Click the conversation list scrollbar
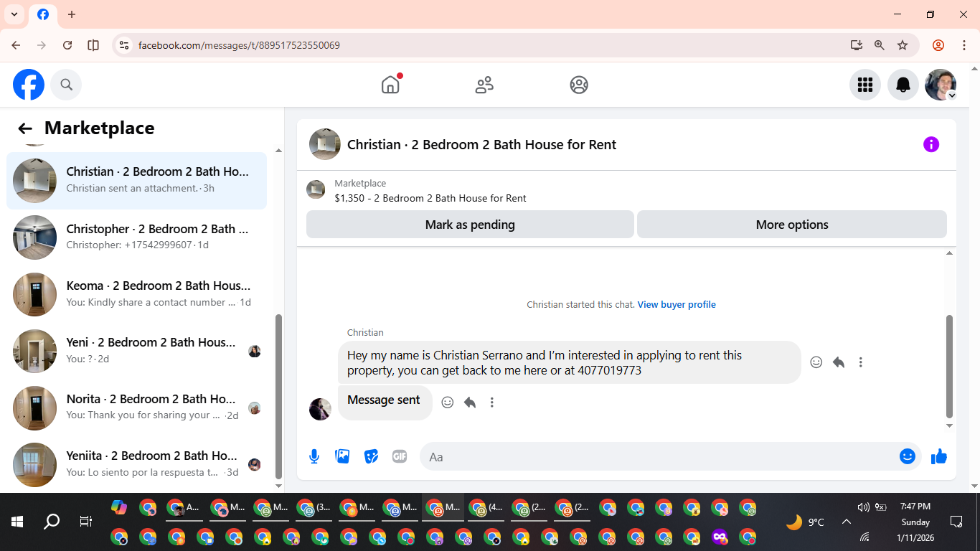The height and width of the screenshot is (551, 980). 279,397
